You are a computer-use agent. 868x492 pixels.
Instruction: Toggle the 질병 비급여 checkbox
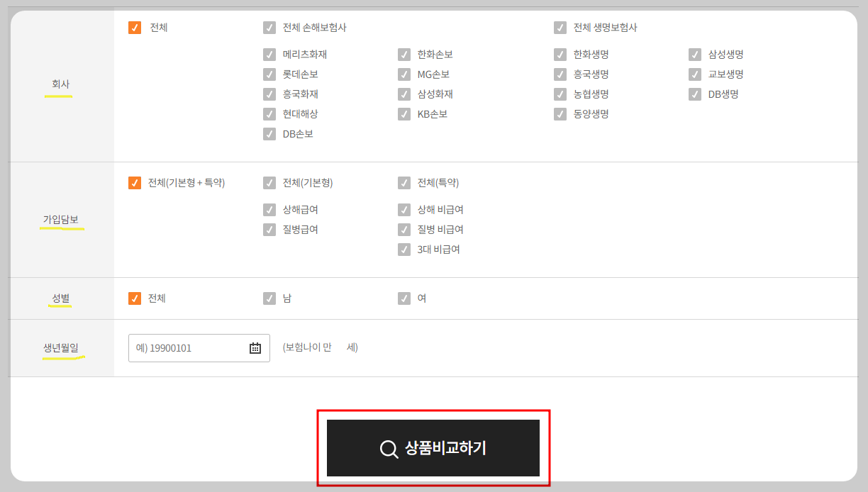[x=404, y=229]
